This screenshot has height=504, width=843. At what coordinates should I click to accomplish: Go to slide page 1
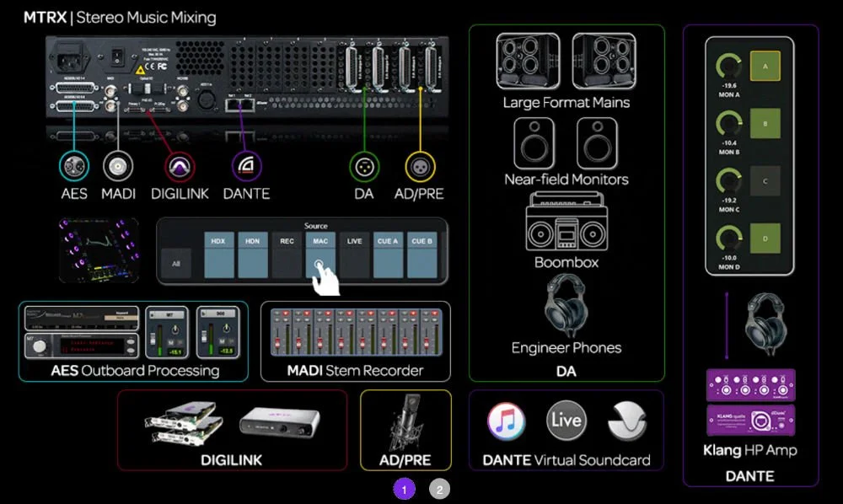tap(405, 490)
